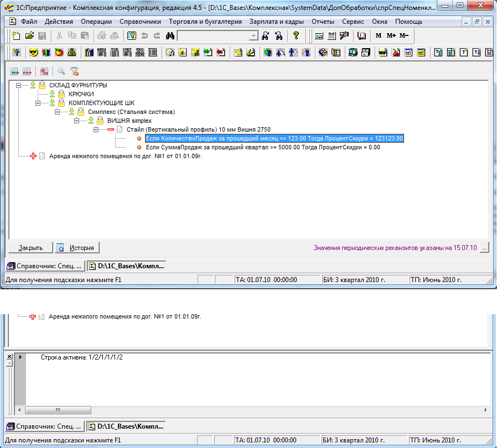Click the message panel horizontal scrollbar thumb

[x=56, y=410]
